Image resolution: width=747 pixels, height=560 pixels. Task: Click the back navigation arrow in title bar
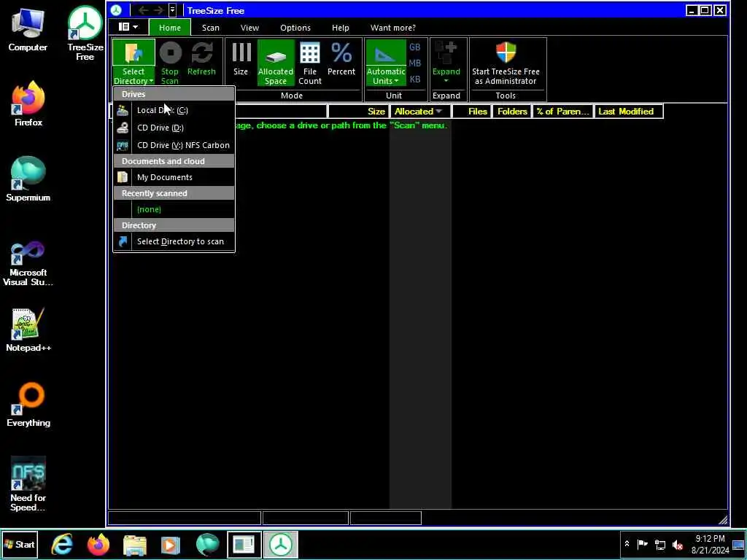point(143,10)
